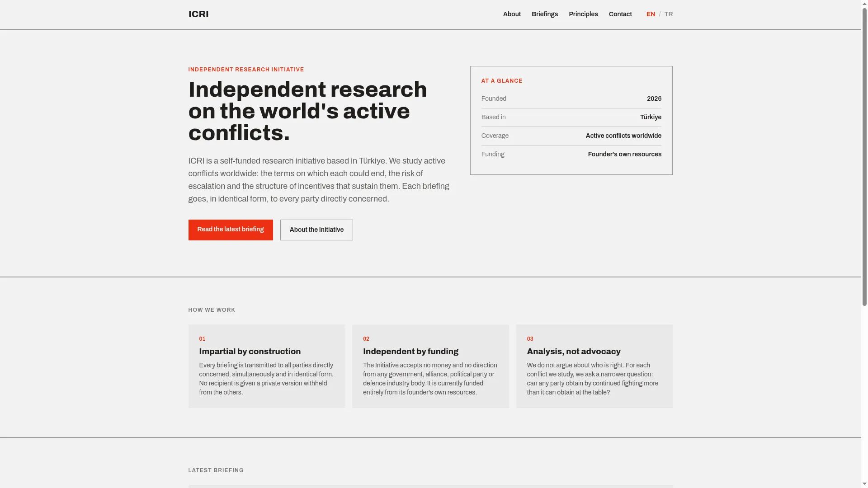The image size is (868, 488).
Task: Click the Latest Briefing section heading
Action: pyautogui.click(x=216, y=470)
